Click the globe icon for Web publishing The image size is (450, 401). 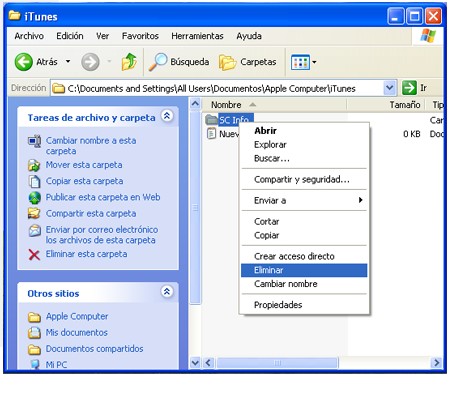(x=34, y=198)
